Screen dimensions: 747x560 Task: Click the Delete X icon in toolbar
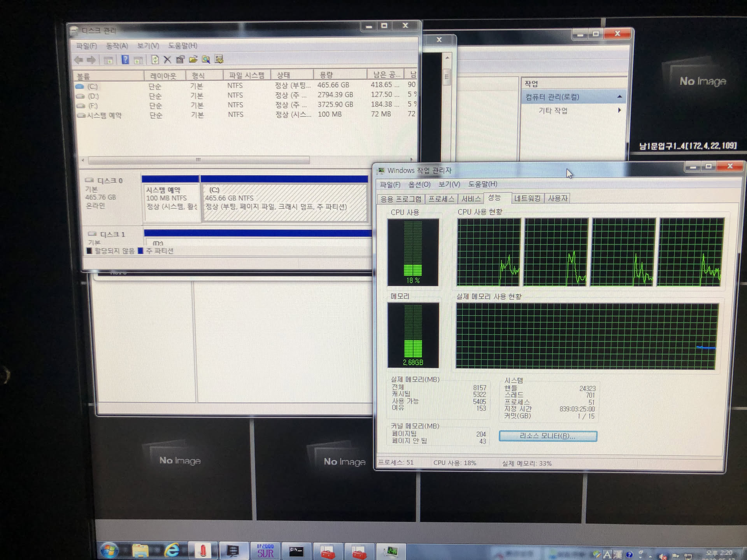[x=167, y=59]
